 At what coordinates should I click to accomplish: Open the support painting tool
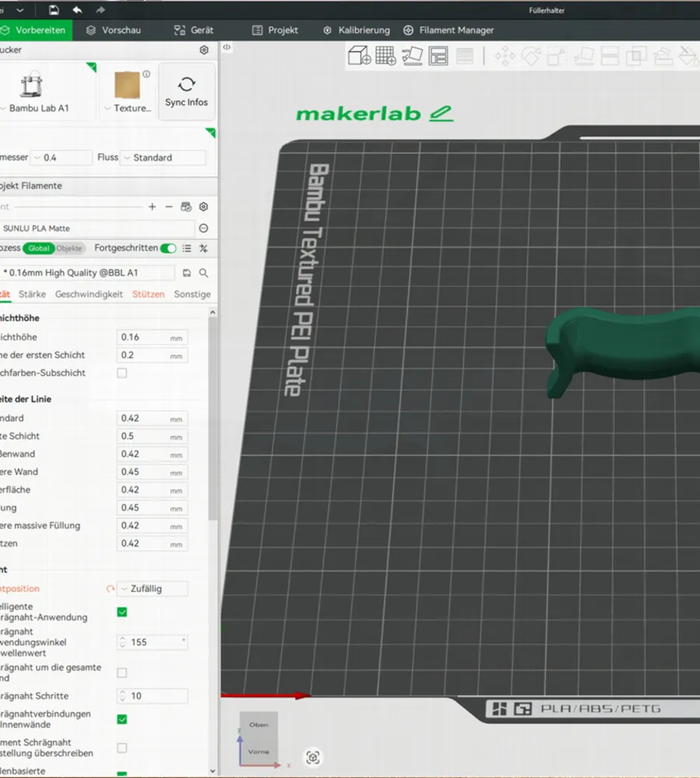(663, 55)
